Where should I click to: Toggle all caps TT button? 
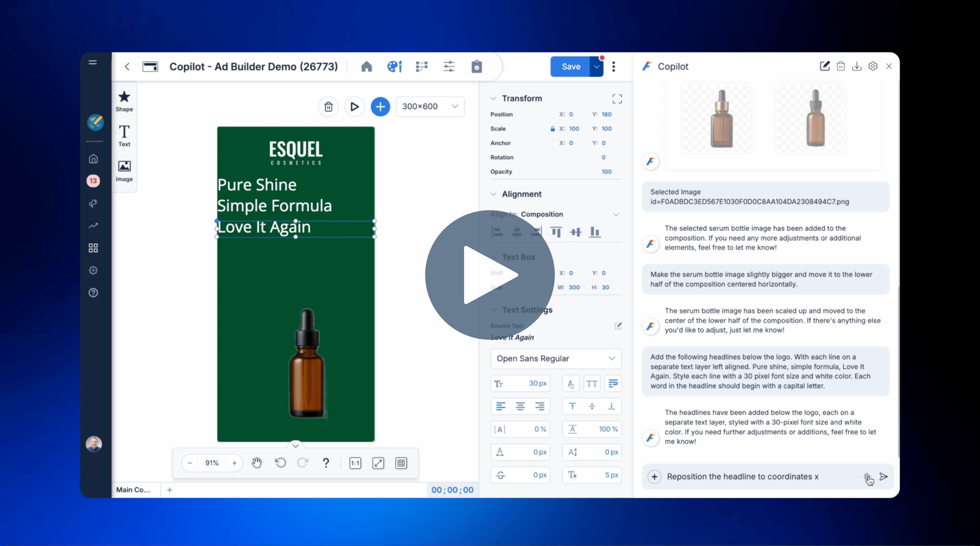592,384
